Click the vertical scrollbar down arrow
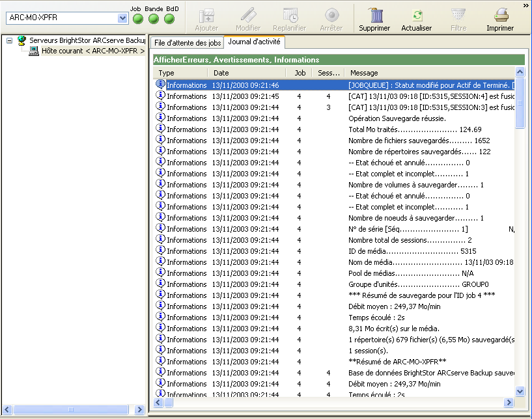The height and width of the screenshot is (419, 532). point(520,391)
